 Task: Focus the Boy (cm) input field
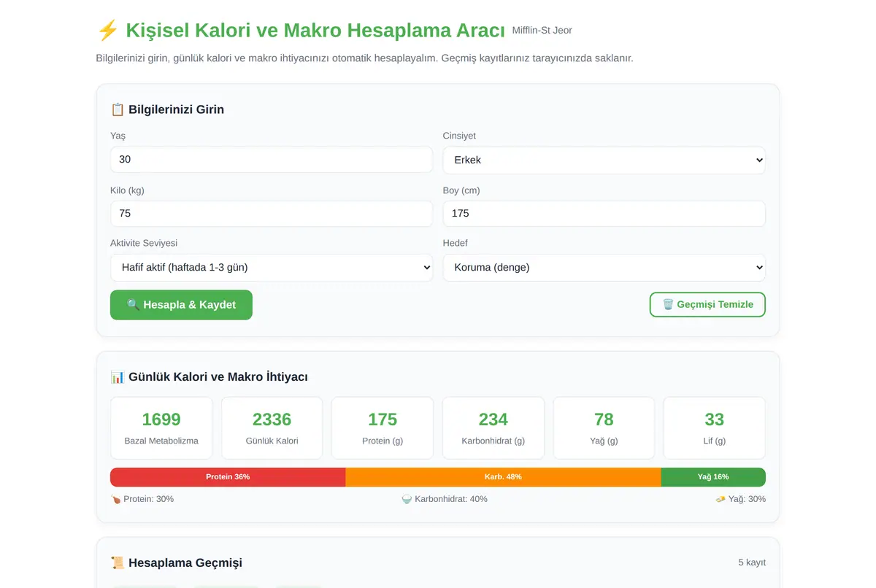[604, 214]
